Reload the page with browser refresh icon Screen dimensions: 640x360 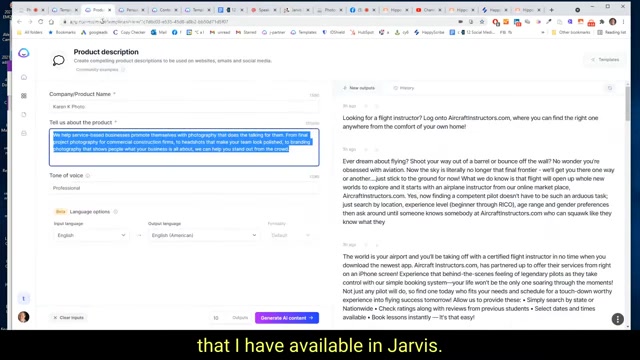(x=40, y=22)
